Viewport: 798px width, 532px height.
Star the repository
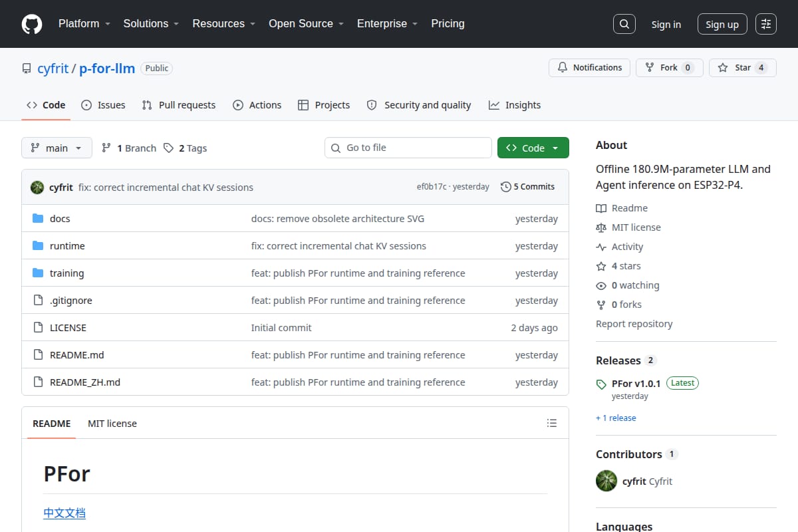pos(743,68)
